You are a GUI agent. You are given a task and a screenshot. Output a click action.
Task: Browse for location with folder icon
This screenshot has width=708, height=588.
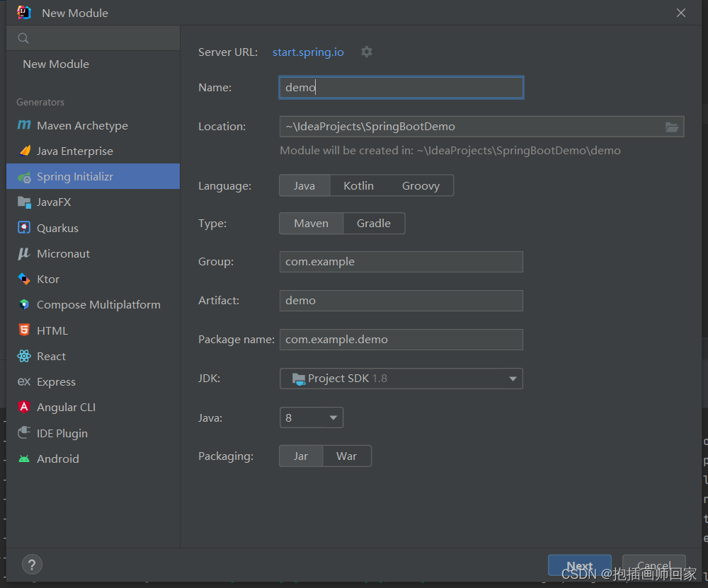click(672, 127)
